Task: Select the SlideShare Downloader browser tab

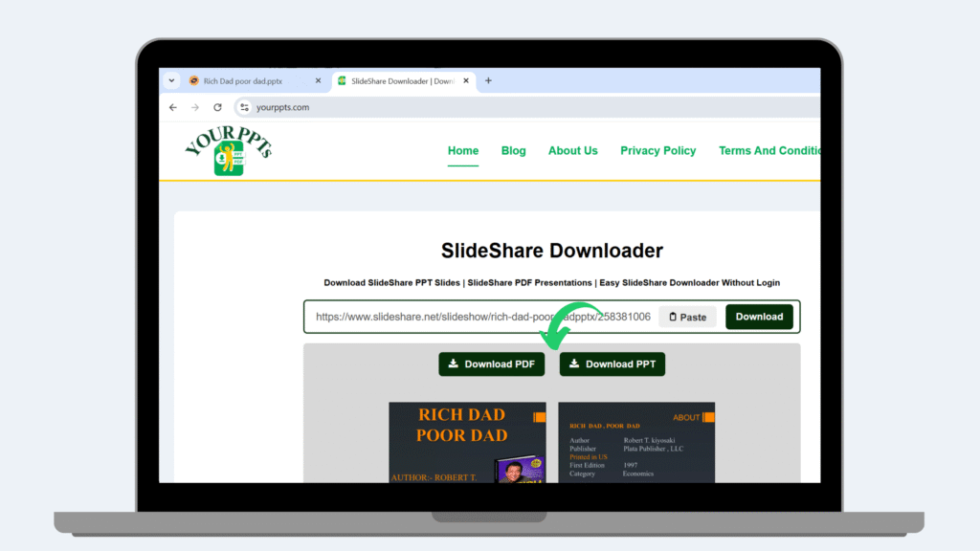Action: point(405,81)
